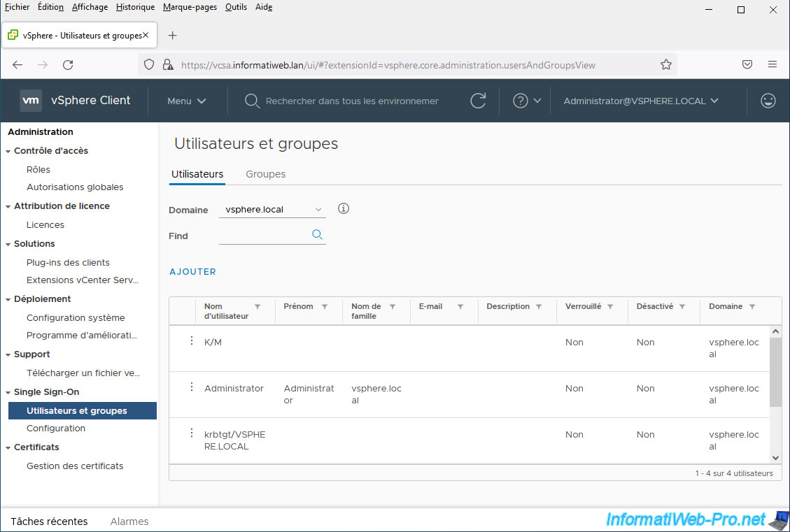The height and width of the screenshot is (532, 790).
Task: Go to Licences in the sidebar
Action: click(x=45, y=225)
